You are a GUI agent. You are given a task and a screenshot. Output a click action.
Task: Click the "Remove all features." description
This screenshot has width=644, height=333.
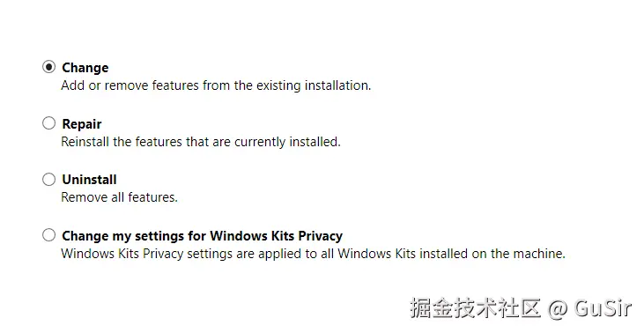[x=120, y=197]
